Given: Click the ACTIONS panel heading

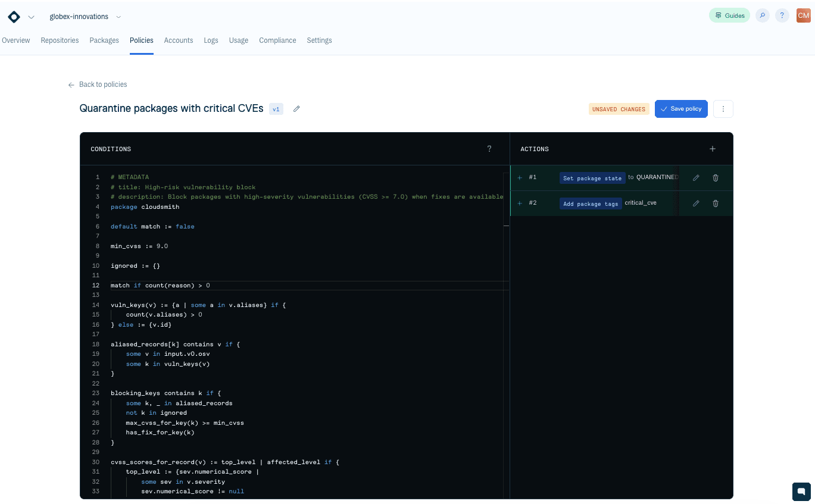Looking at the screenshot, I should pyautogui.click(x=535, y=149).
